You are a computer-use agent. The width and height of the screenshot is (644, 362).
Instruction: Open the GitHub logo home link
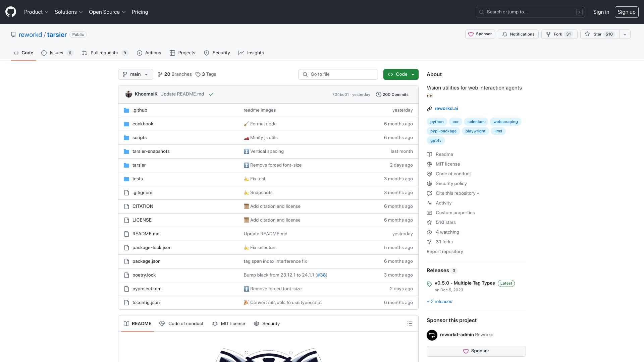click(11, 12)
